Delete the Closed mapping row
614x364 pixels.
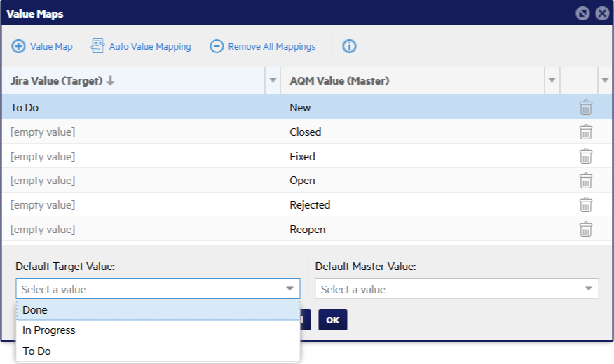(585, 132)
